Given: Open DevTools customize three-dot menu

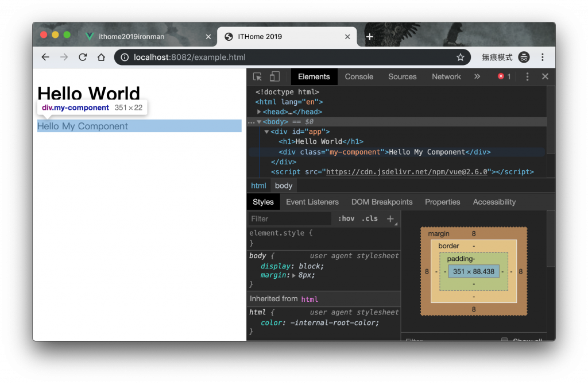Looking at the screenshot, I should (x=528, y=76).
